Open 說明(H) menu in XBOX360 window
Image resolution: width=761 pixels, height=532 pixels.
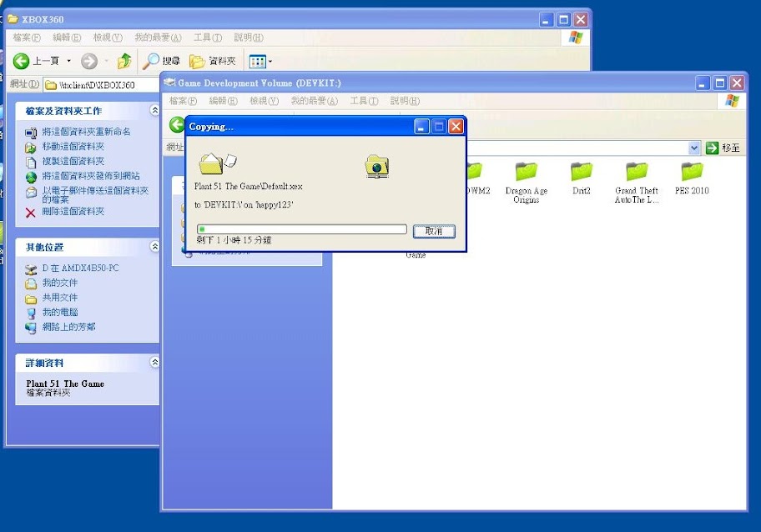(x=249, y=38)
